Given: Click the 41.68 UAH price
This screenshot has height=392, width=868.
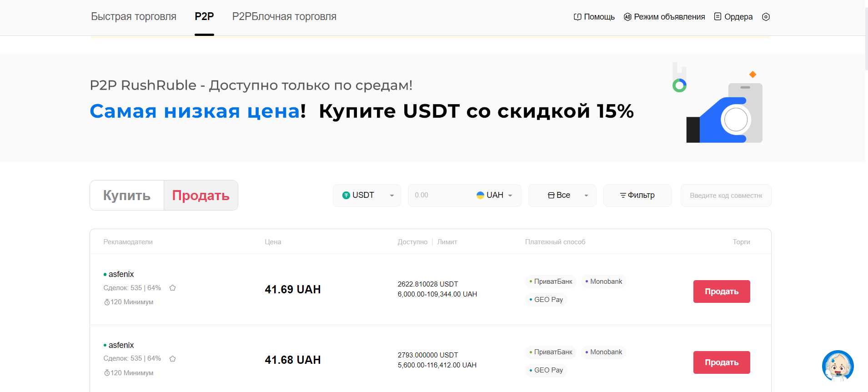Looking at the screenshot, I should [x=293, y=360].
